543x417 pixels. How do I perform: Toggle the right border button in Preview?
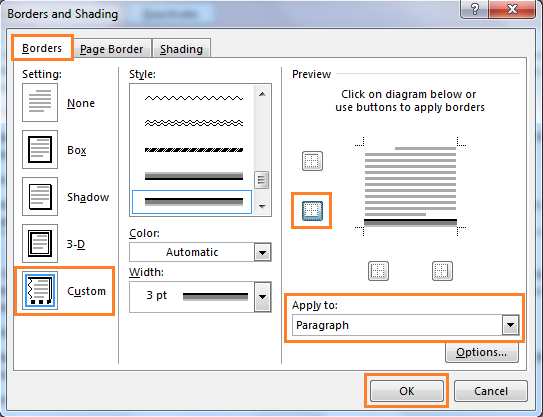[x=442, y=271]
